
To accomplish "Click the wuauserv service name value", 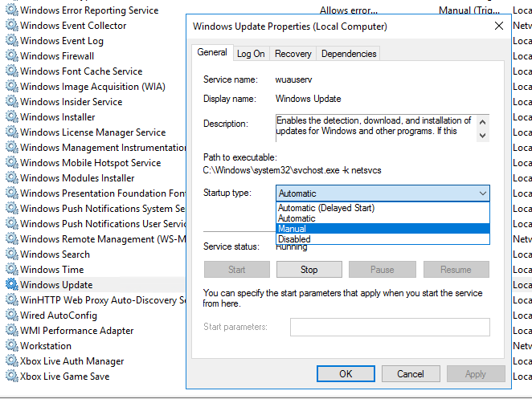I will (x=293, y=79).
